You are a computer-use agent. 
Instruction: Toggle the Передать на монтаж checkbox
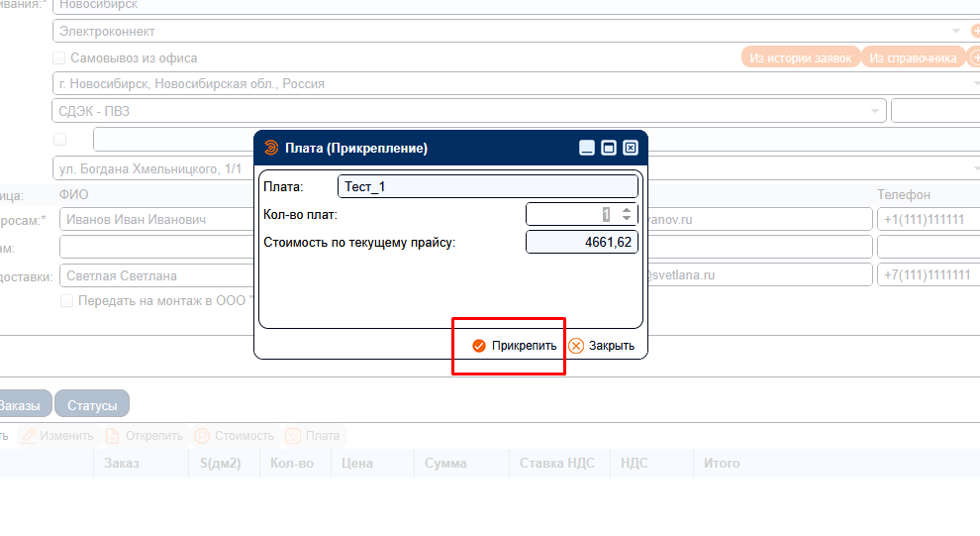coord(67,300)
